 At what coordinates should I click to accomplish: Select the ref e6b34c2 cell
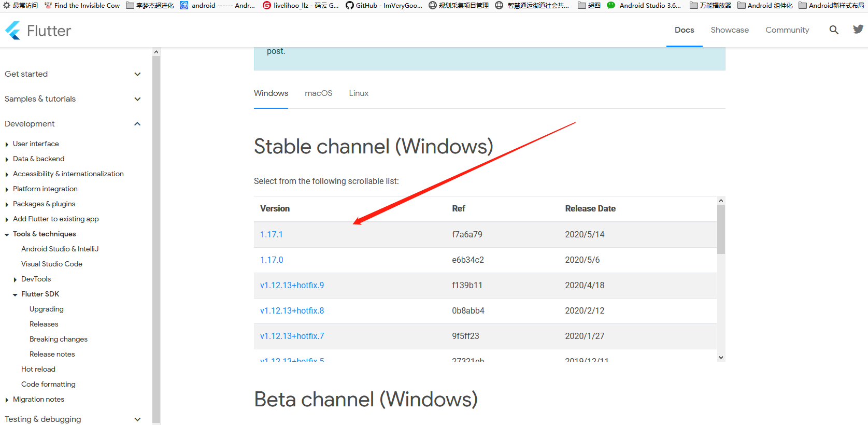pyautogui.click(x=468, y=260)
